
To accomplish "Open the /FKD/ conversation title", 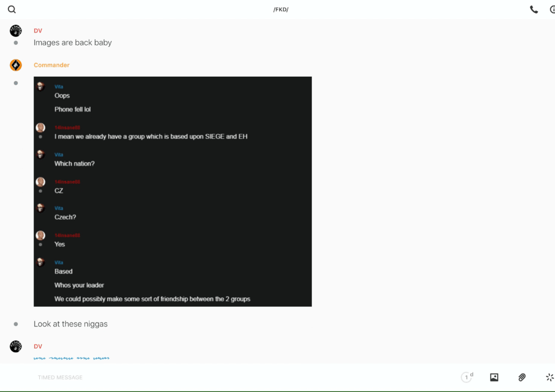I will coord(281,10).
